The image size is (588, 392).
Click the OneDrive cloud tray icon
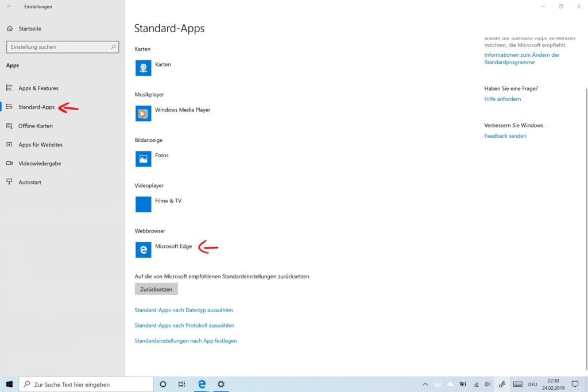[450, 384]
